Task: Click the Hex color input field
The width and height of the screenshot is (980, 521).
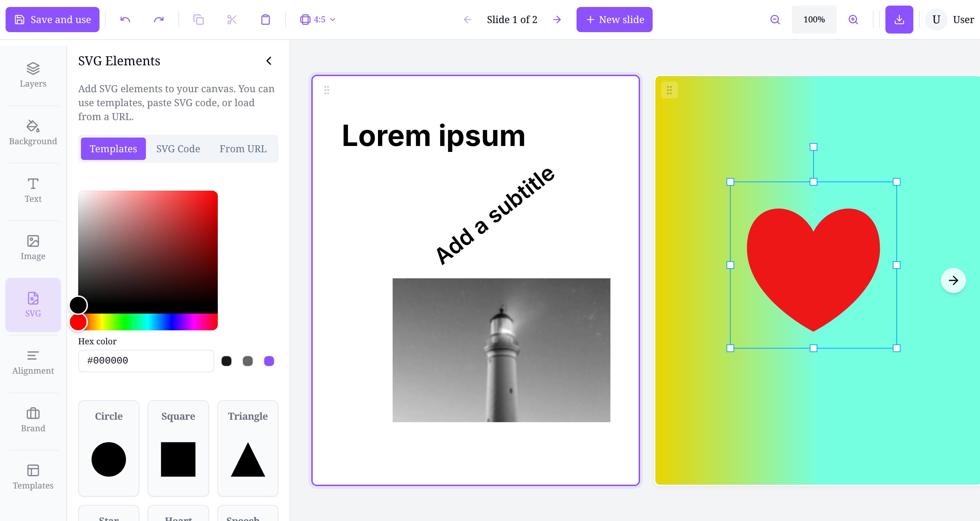Action: point(146,361)
